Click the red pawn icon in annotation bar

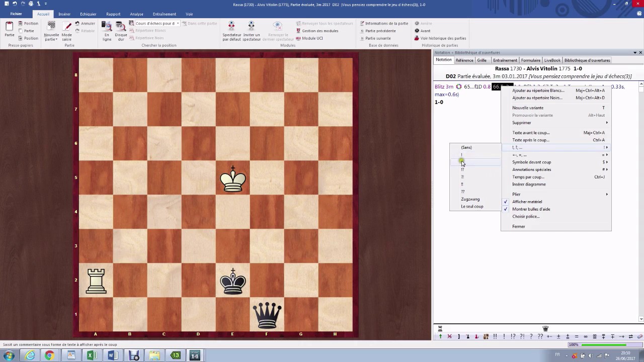click(476, 336)
